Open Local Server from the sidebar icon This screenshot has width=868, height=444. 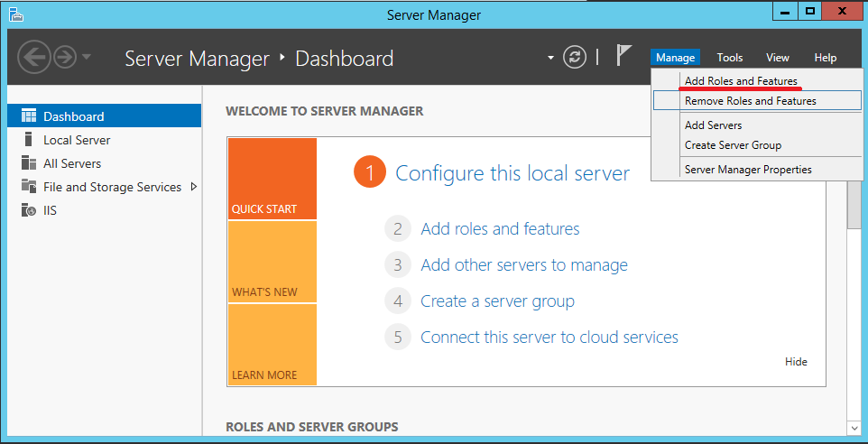[29, 140]
